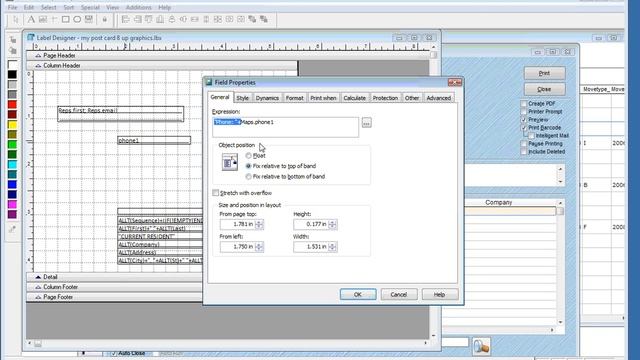Click foreground color icon above palette

pyautogui.click(x=13, y=40)
